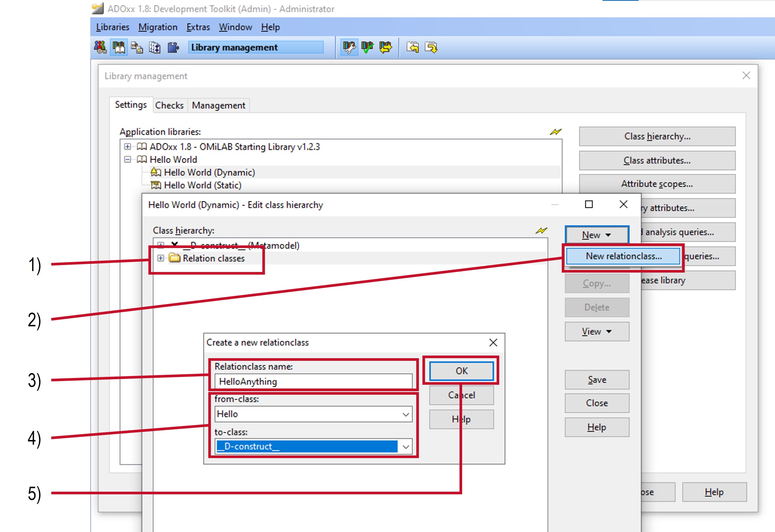Screen dimensions: 775x532
Task: Click the Library management toolbar label
Action: [x=256, y=47]
